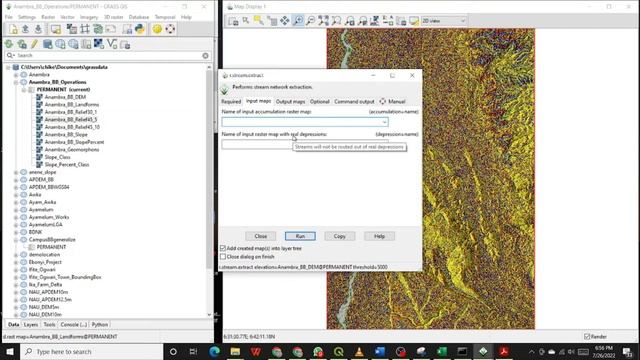
Task: Expand the Awka location node
Action: [16, 195]
